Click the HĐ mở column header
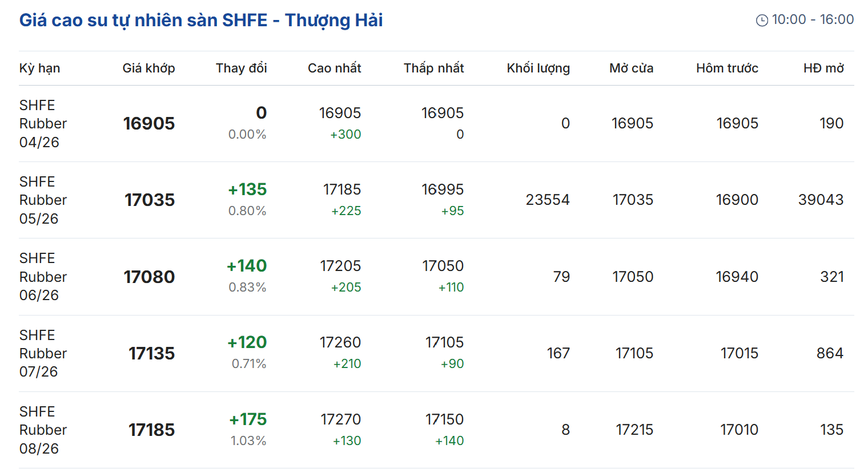 point(823,68)
